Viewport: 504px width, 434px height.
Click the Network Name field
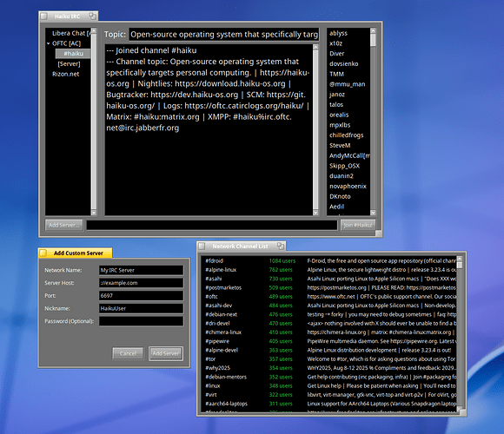pos(141,270)
